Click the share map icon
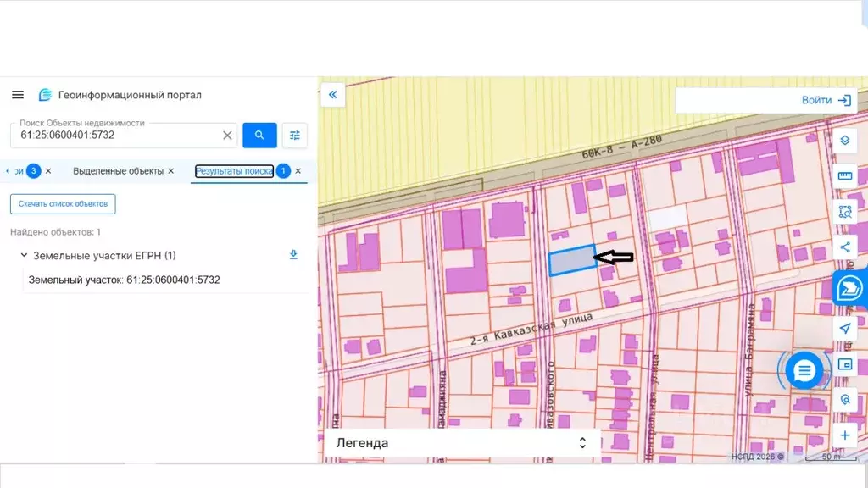The image size is (868, 488). (x=844, y=247)
